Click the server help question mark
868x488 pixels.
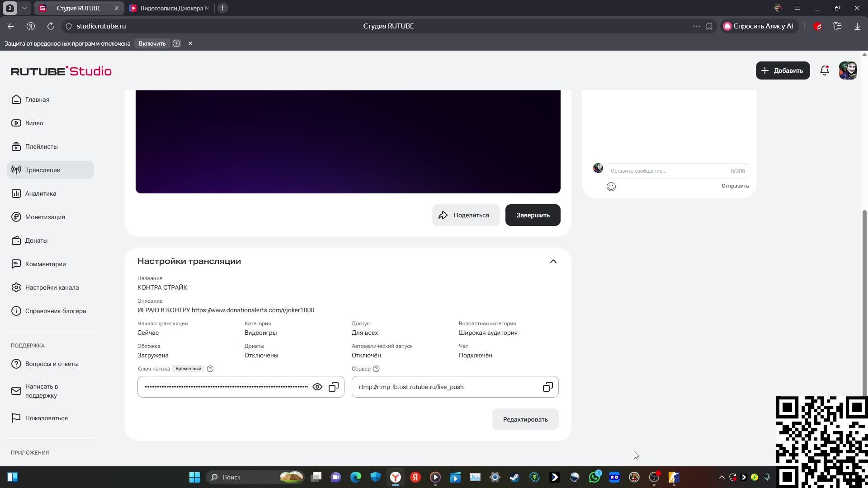click(376, 369)
